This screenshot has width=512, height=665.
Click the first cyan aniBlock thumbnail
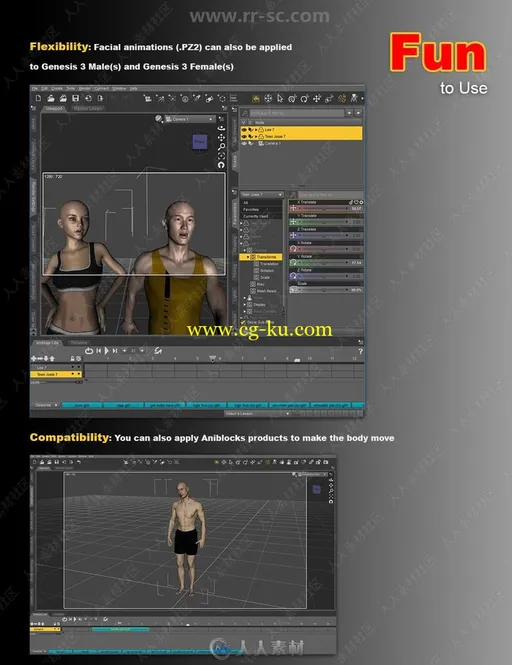(x=82, y=405)
